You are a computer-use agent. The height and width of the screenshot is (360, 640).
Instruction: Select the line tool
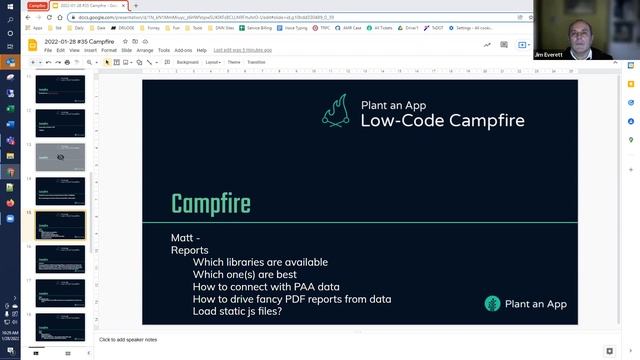[149, 62]
